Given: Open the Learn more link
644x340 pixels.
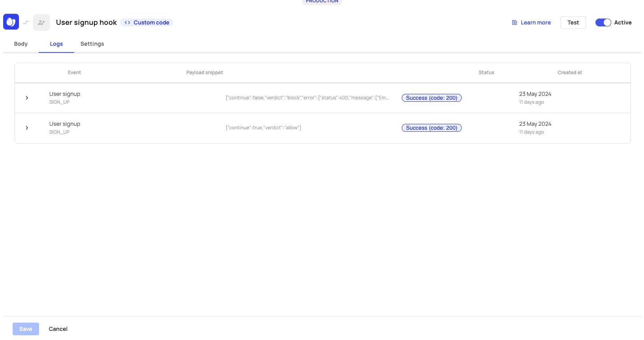Looking at the screenshot, I should pos(535,22).
